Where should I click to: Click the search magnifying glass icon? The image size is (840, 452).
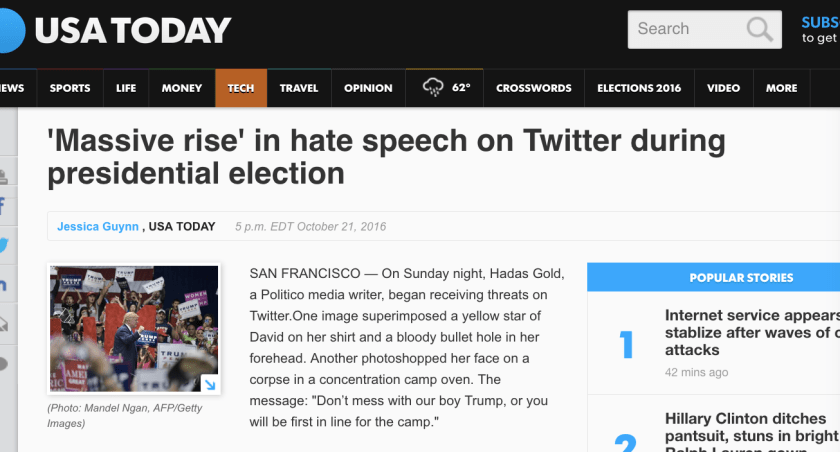tap(761, 29)
